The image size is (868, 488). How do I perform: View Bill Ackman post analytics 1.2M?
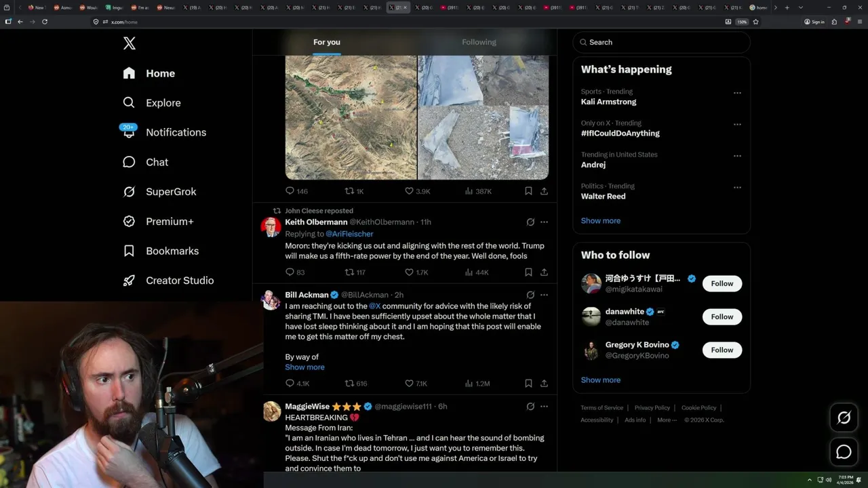point(477,383)
